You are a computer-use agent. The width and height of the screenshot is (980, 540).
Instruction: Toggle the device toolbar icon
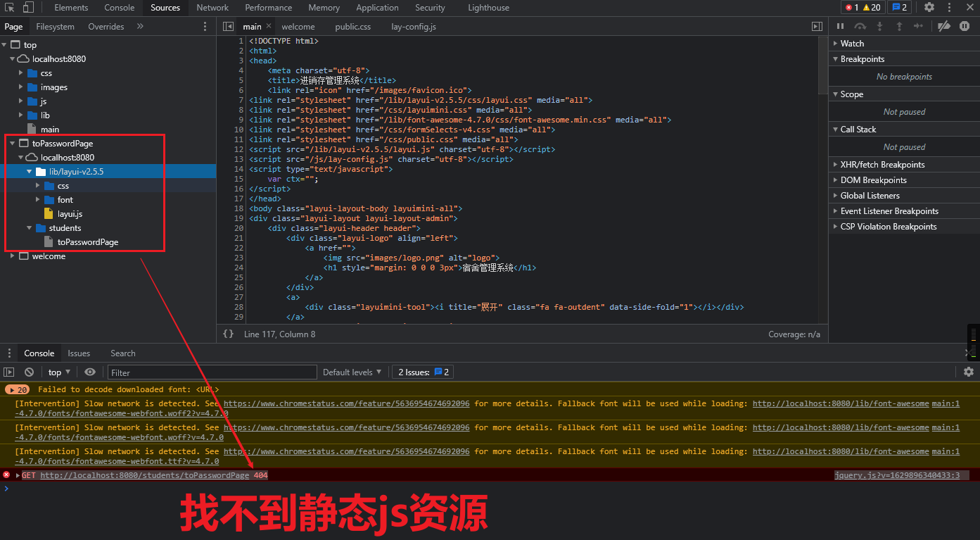tap(28, 8)
